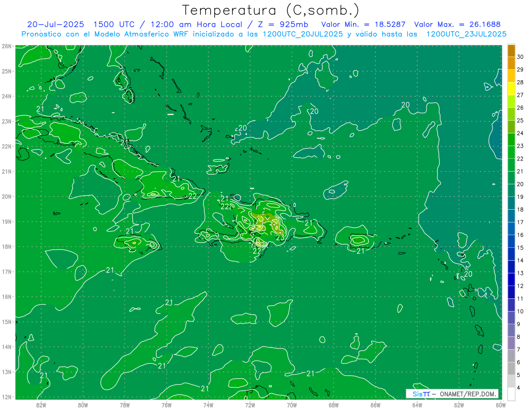Click the 74W longitude label
The height and width of the screenshot is (411, 532).
click(208, 405)
